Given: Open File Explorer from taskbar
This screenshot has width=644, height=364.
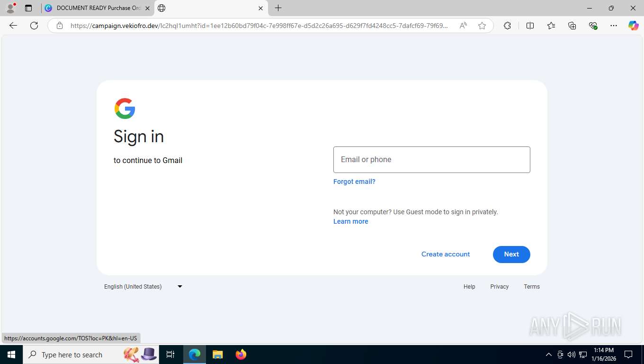Looking at the screenshot, I should pyautogui.click(x=218, y=355).
